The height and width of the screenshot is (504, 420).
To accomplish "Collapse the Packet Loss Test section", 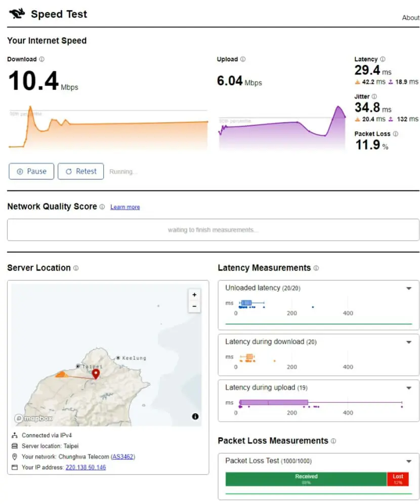I will click(409, 461).
